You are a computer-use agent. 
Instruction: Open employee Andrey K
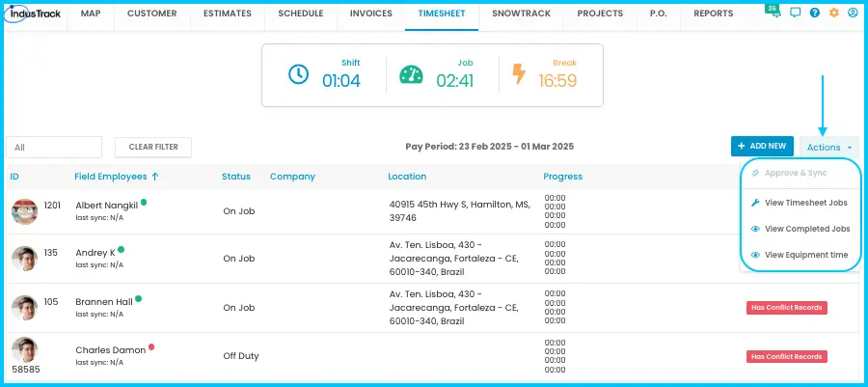click(x=95, y=253)
